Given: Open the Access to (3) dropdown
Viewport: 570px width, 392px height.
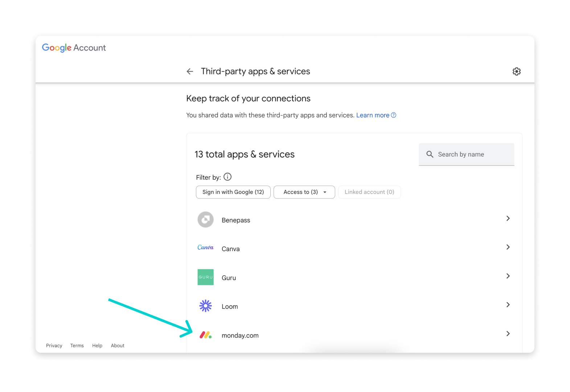Looking at the screenshot, I should [304, 192].
